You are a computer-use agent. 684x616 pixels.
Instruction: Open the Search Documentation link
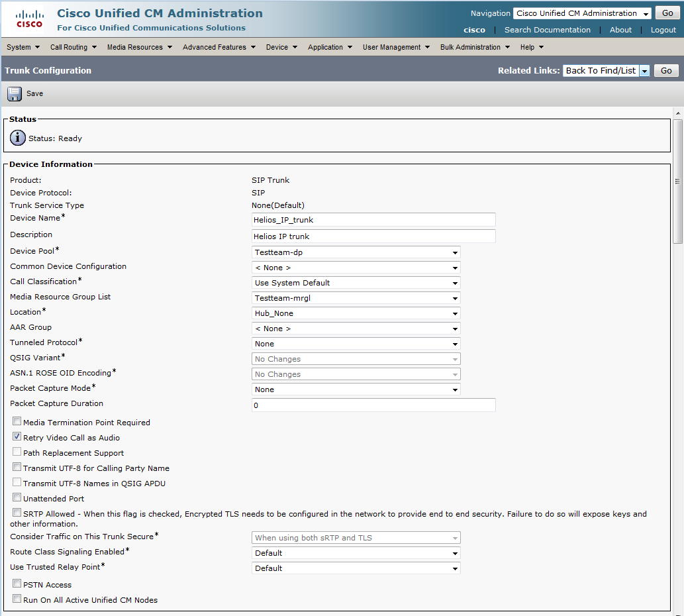547,30
